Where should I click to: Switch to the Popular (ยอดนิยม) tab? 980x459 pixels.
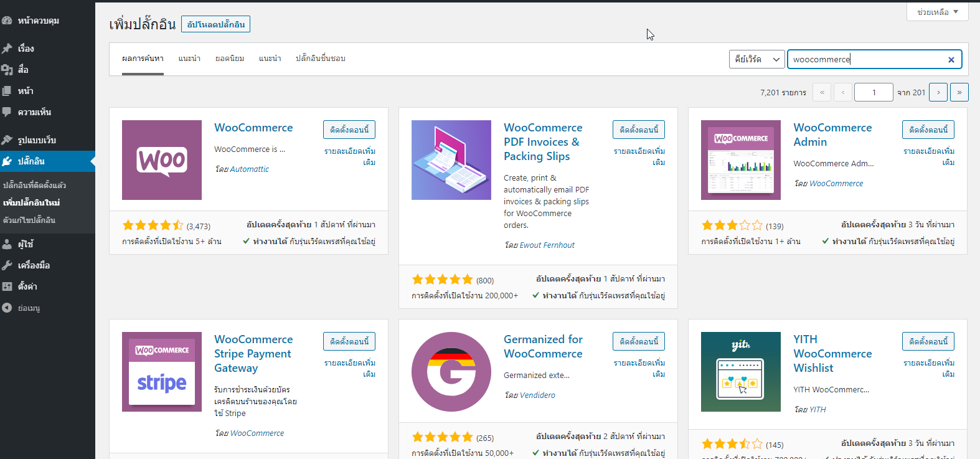coord(230,59)
